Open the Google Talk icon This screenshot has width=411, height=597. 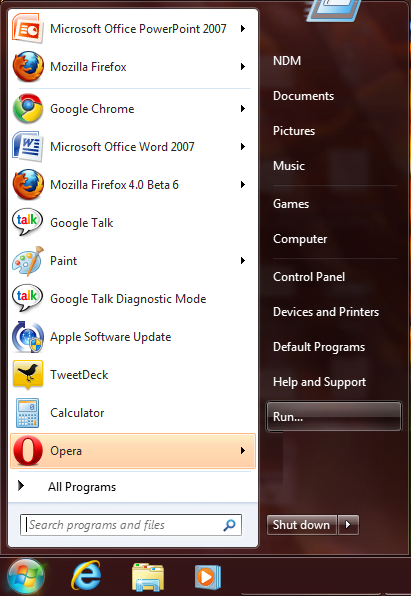[x=27, y=222]
